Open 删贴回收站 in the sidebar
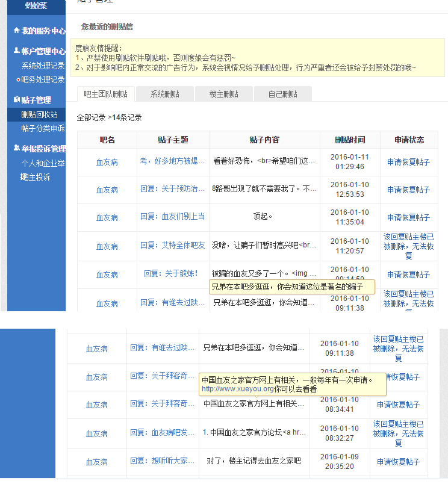448x484 pixels. point(39,114)
